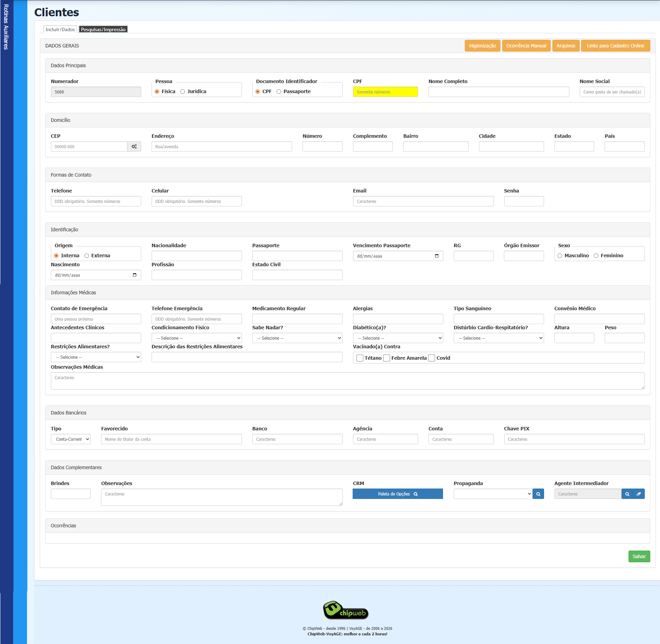660x644 pixels.
Task: Click the ChipWeb logo in footer
Action: (x=345, y=611)
